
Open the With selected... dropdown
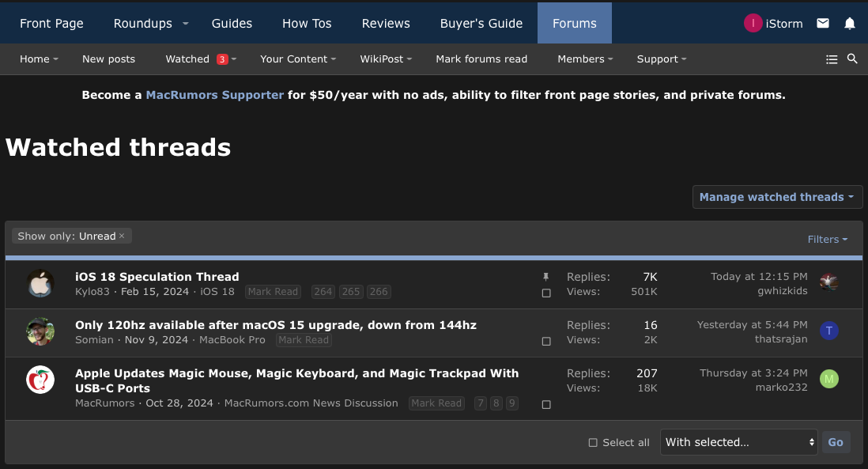coord(738,442)
